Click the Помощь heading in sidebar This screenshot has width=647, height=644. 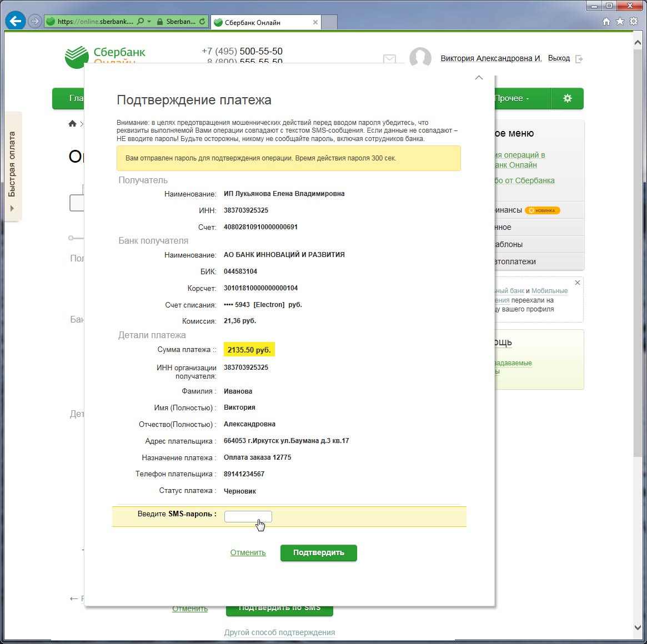503,343
